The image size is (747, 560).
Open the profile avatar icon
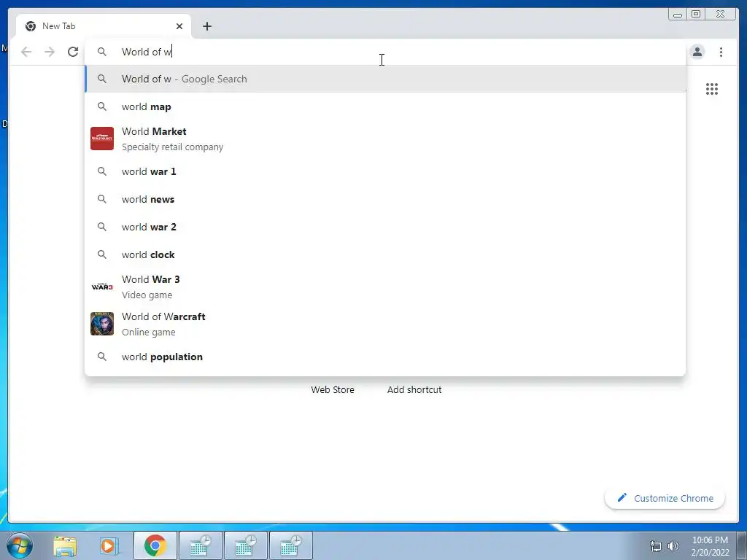point(697,52)
